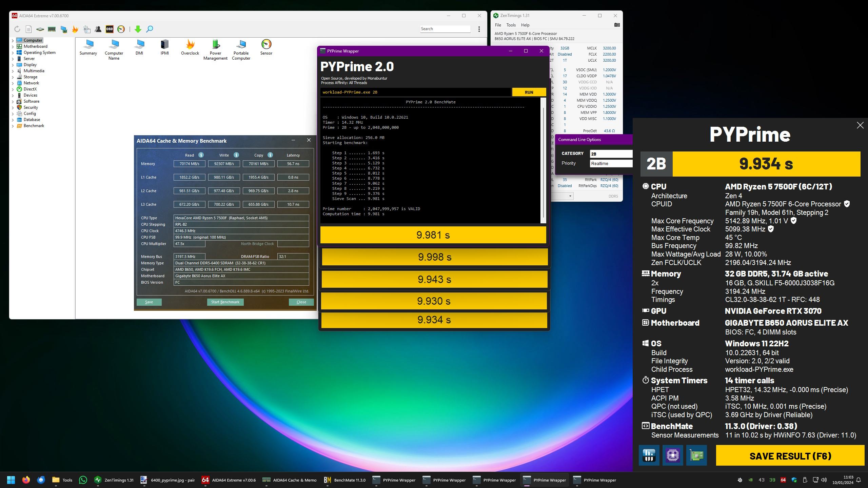Screen dimensions: 868x488
Task: Click the ZenTimings screenshot camera icon
Action: (617, 25)
